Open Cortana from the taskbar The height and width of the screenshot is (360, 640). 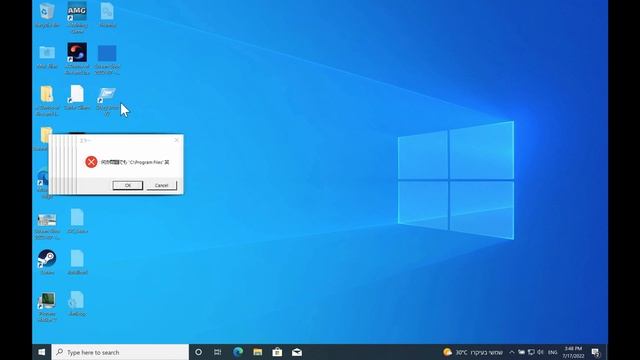click(198, 352)
